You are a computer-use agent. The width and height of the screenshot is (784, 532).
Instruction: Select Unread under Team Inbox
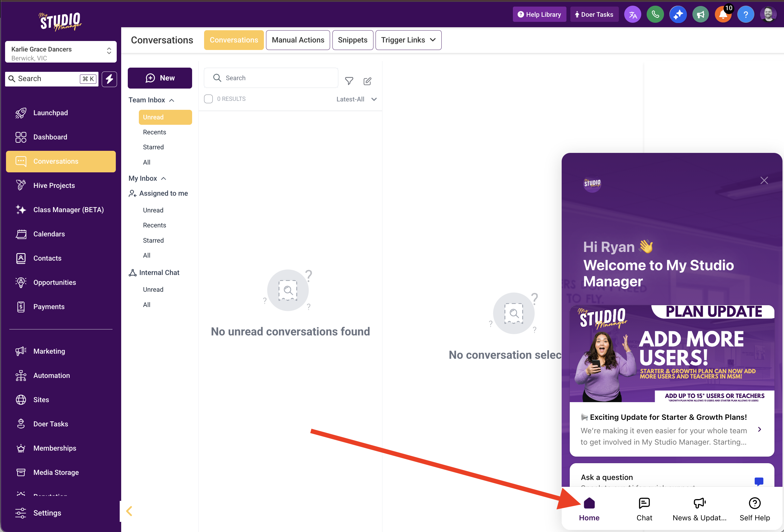(x=165, y=117)
